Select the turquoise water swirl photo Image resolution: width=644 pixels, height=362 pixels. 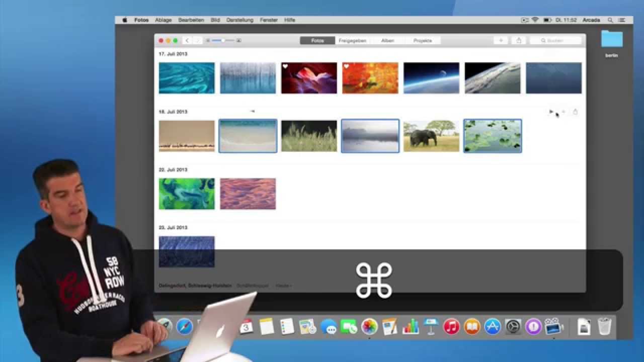187,78
